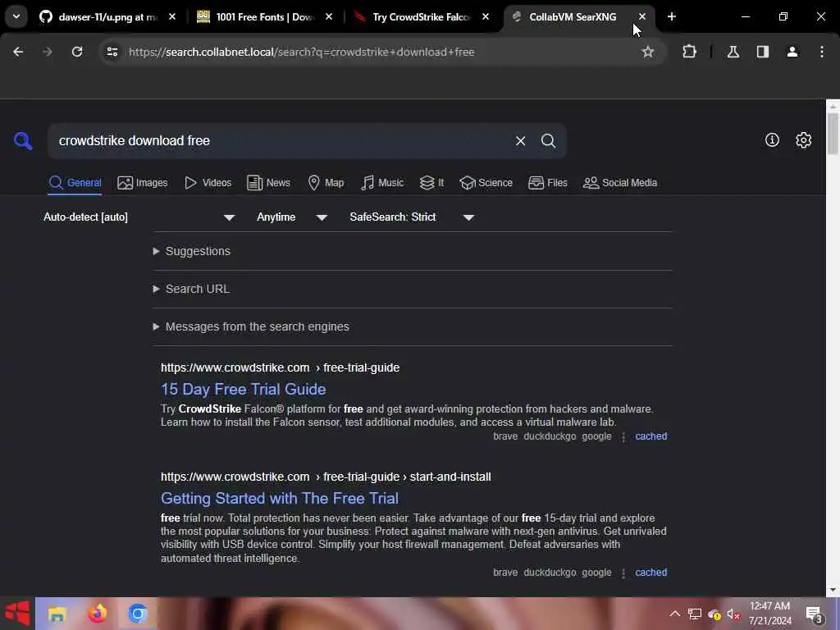This screenshot has width=840, height=630.
Task: Launch Firefox from taskbar
Action: (97, 614)
